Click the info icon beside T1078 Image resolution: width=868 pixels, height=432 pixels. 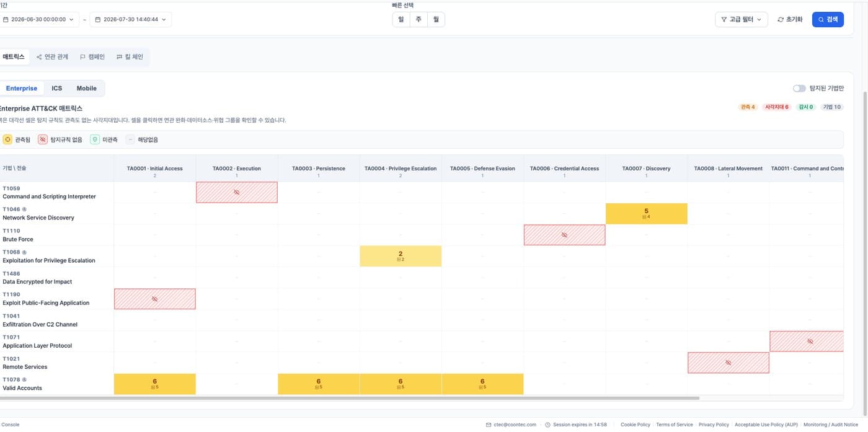pos(24,379)
